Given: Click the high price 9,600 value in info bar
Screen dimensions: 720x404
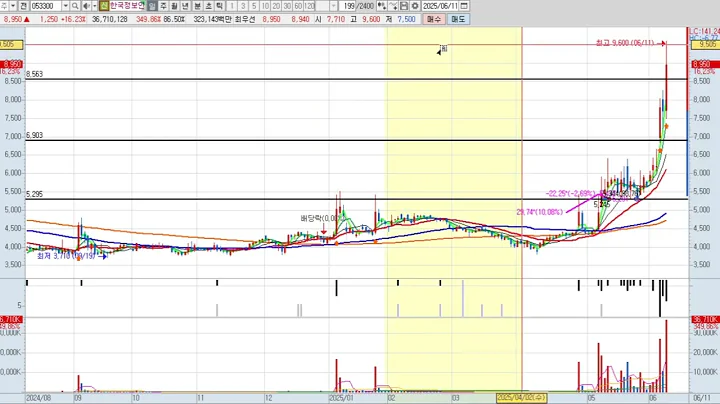Looking at the screenshot, I should tap(371, 19).
